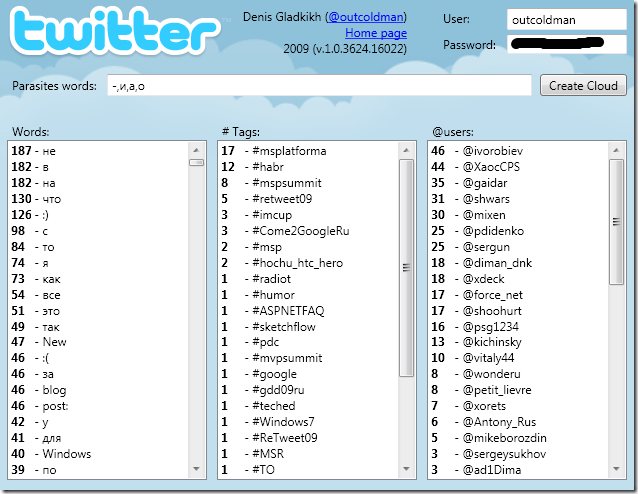The image size is (638, 494).
Task: Select word row '40 - Windows'
Action: (98, 454)
